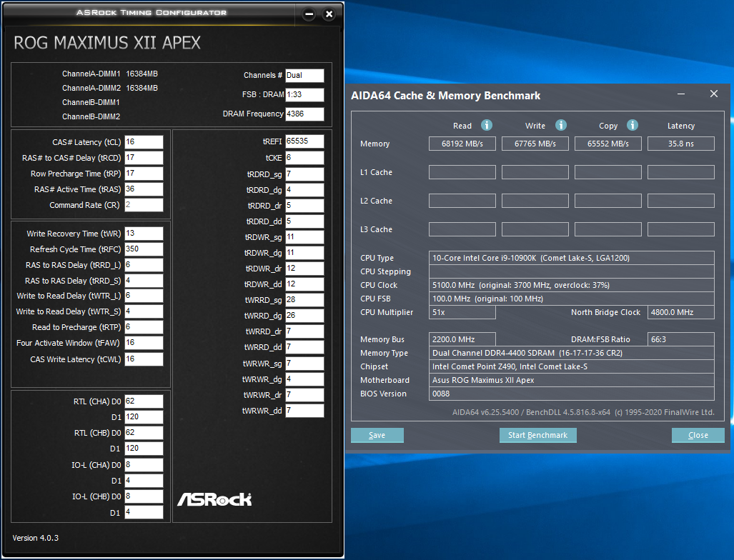Click the tWRWR_sg value field
The image size is (734, 560).
pyautogui.click(x=304, y=364)
